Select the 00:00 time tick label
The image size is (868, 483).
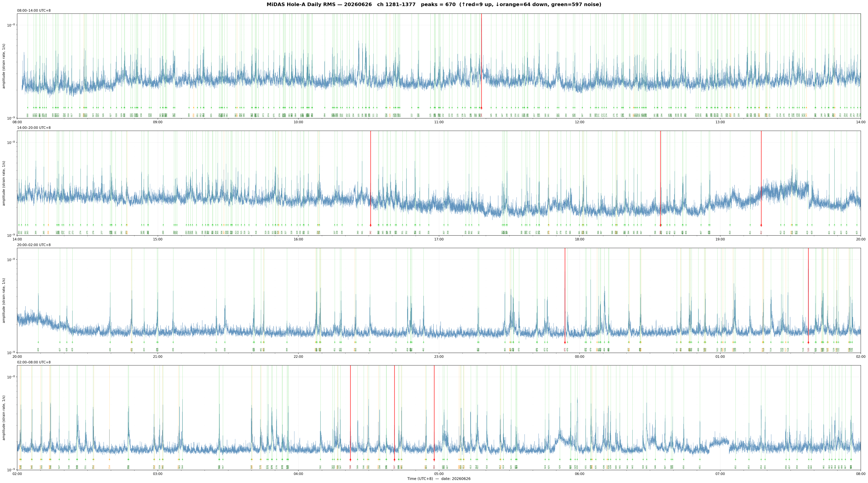(580, 356)
